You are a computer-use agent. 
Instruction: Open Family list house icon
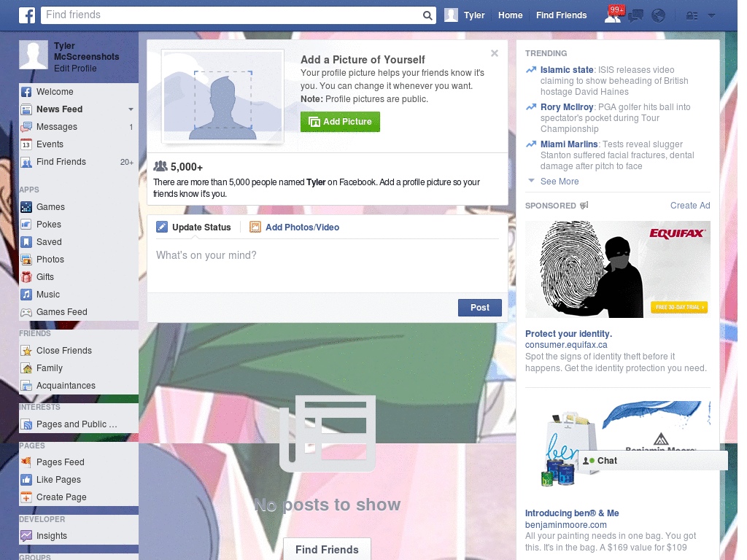26,368
